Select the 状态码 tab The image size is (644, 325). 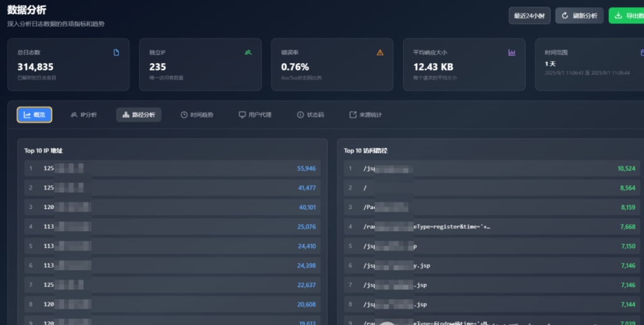[310, 115]
